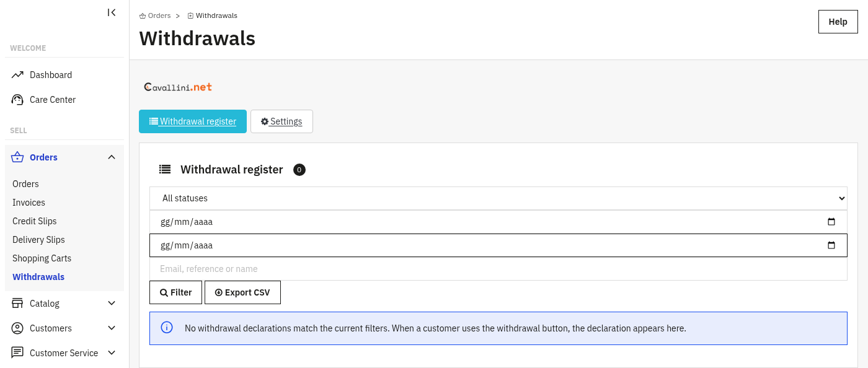The image size is (868, 368).
Task: Focus the first gg/mm/aaaa date field
Action: [498, 222]
